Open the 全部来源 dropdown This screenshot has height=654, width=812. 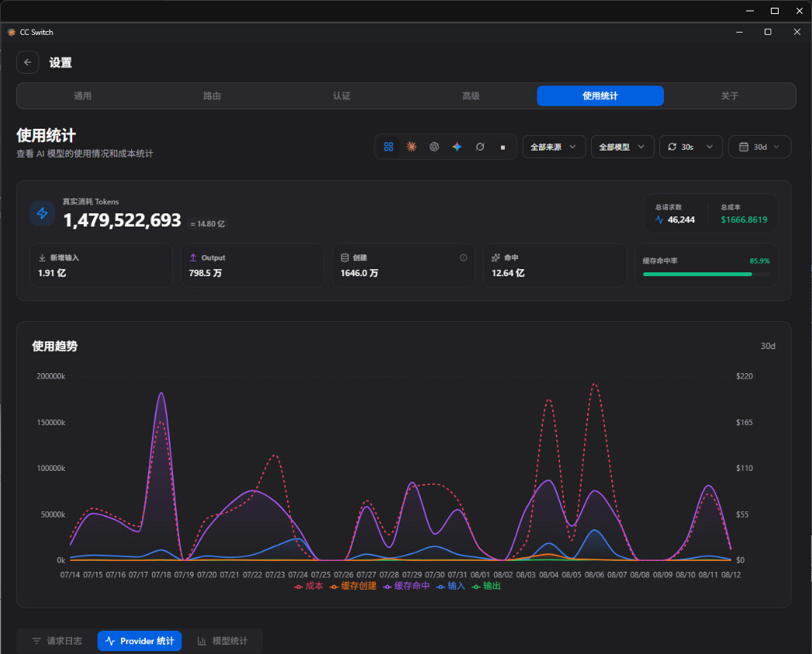click(x=554, y=147)
